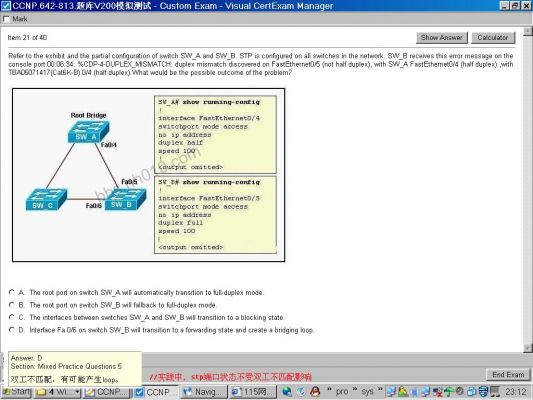Expand quick launch overflow chevron before pro
533x400 pixels.
tap(329, 389)
